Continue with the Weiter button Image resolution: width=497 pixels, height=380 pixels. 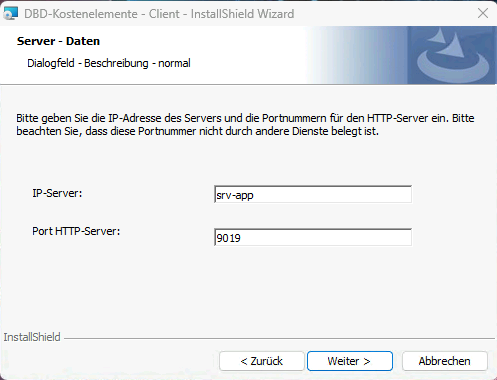[350, 361]
